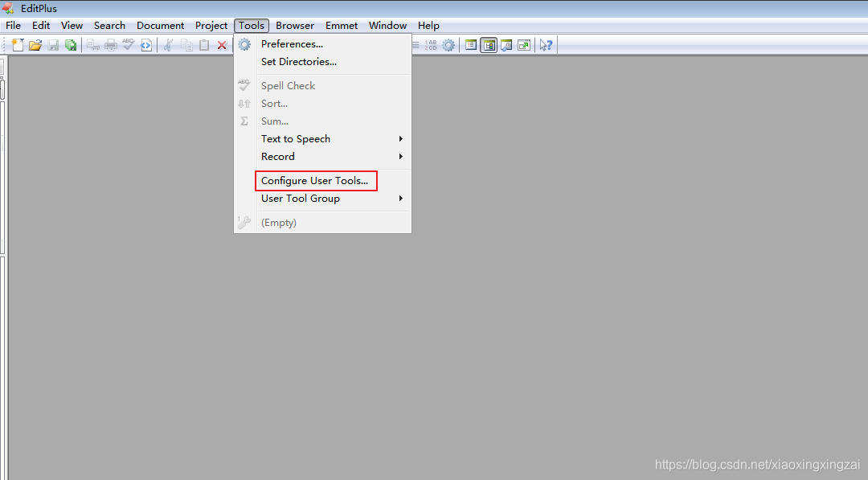Screen dimensions: 868x480
Task: Click the Save floppy disk icon
Action: 53,45
